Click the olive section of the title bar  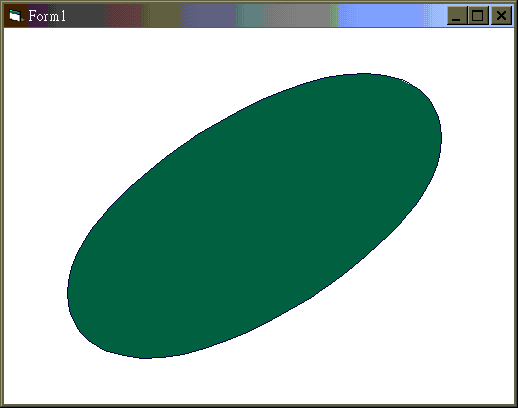[x=167, y=16]
